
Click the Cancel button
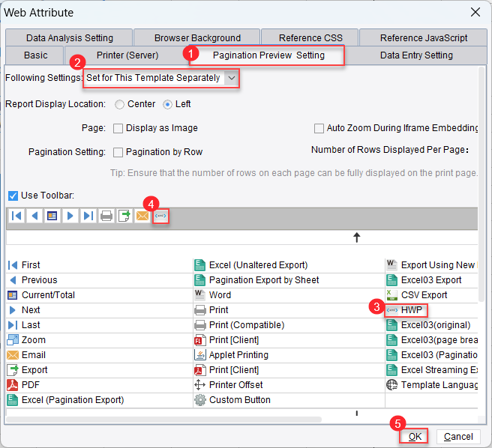pos(458,437)
